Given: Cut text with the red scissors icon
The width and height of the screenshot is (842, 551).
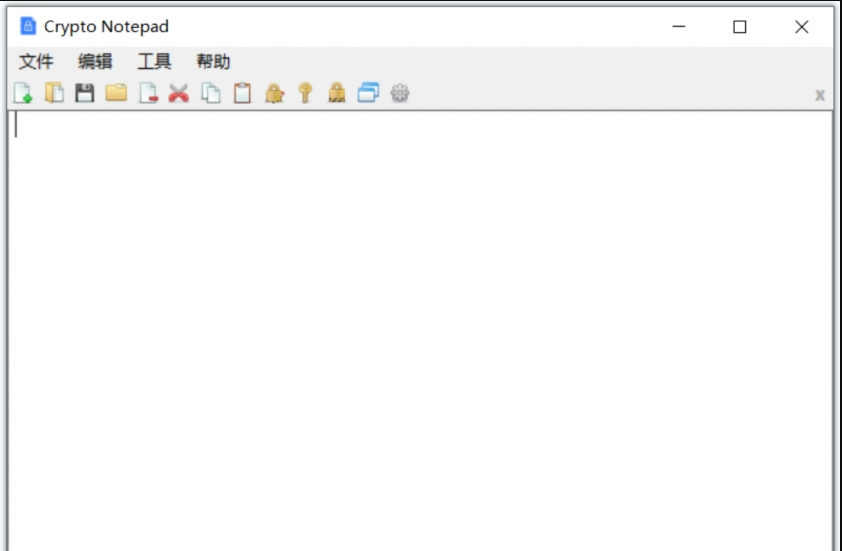Looking at the screenshot, I should [179, 93].
